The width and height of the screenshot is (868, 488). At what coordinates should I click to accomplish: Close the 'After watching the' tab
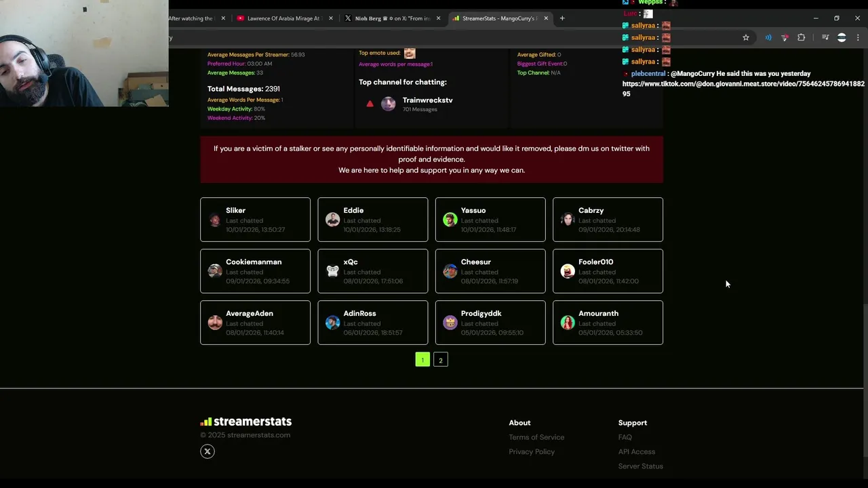click(223, 18)
